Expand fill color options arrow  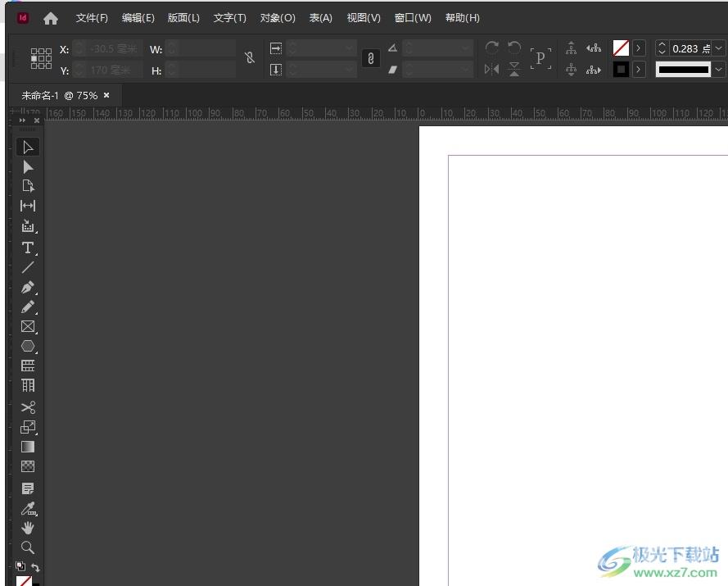point(639,48)
